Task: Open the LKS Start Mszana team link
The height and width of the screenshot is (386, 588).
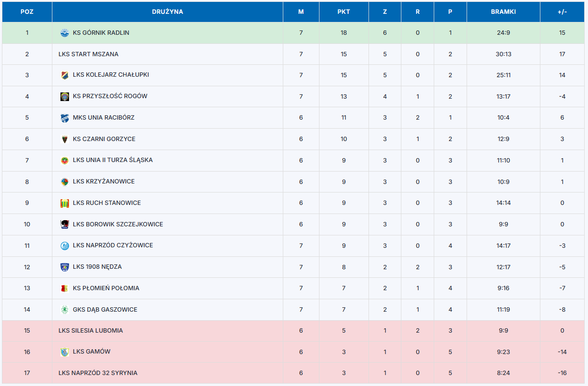Action: click(x=89, y=54)
